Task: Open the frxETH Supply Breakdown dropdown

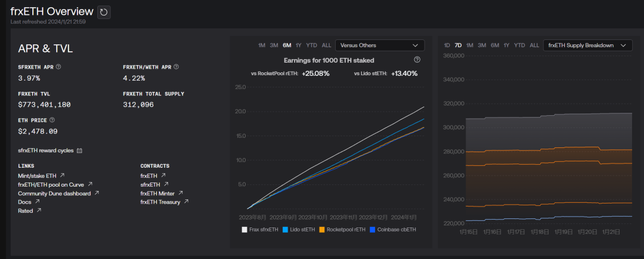Action: (x=588, y=45)
